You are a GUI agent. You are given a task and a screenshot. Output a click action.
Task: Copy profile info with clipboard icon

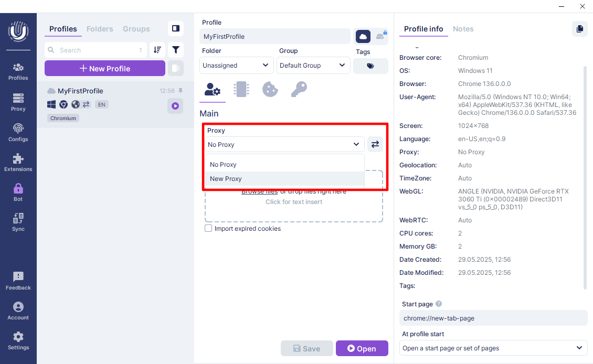pos(579,29)
